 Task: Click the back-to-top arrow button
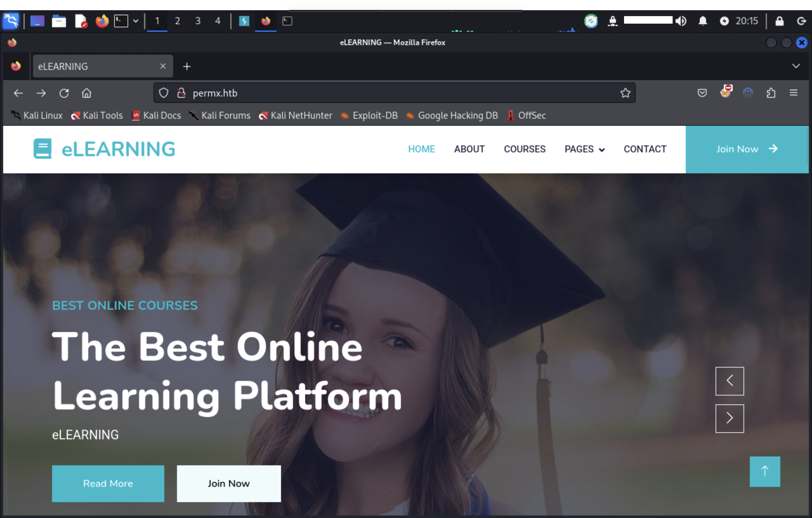click(765, 471)
